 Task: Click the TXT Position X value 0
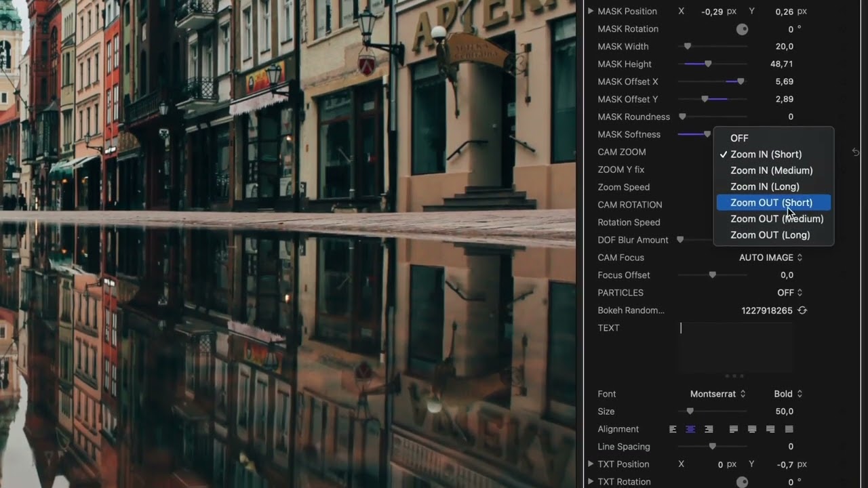tap(720, 464)
